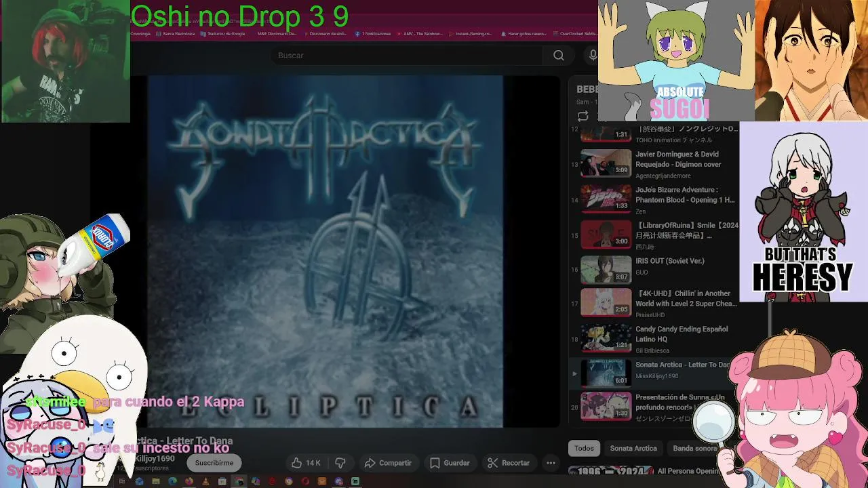This screenshot has height=488, width=868.
Task: Open the AMV - The Rainbow bookmark
Action: pyautogui.click(x=420, y=33)
